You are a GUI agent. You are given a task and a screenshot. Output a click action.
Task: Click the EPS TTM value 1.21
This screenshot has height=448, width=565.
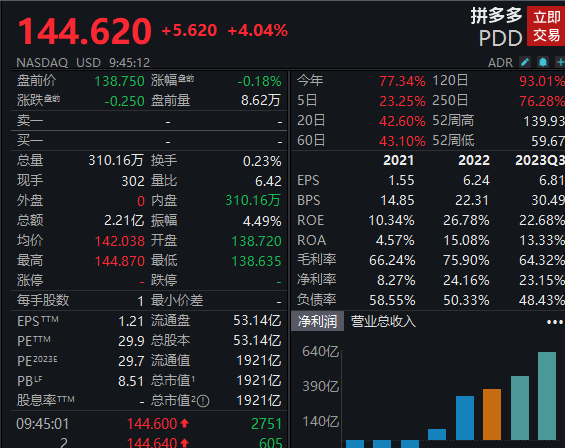point(131,321)
